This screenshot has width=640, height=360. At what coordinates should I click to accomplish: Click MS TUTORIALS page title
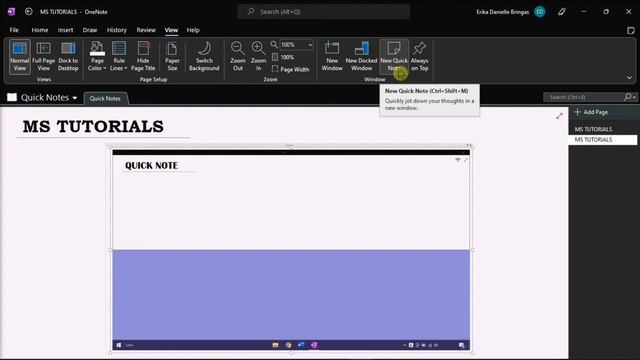93,127
